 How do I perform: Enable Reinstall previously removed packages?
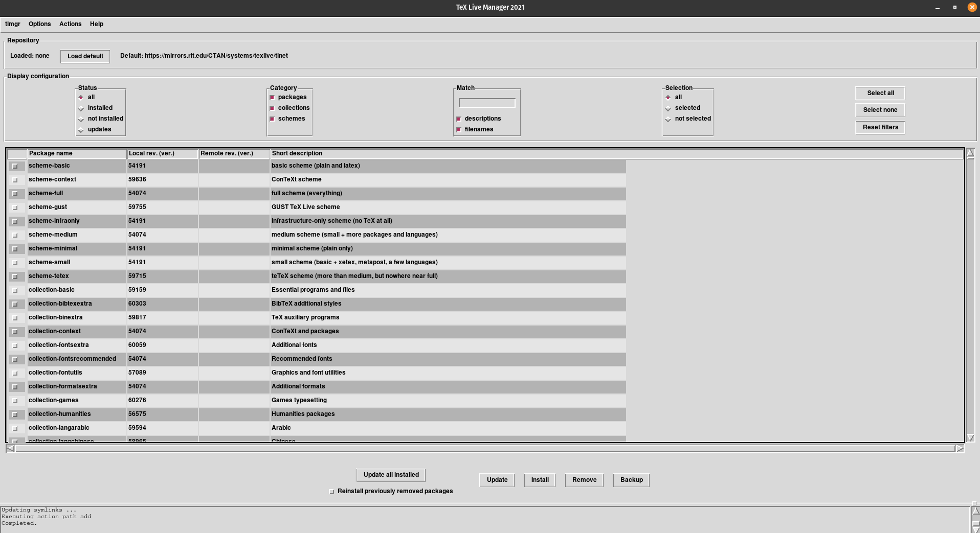click(x=331, y=492)
